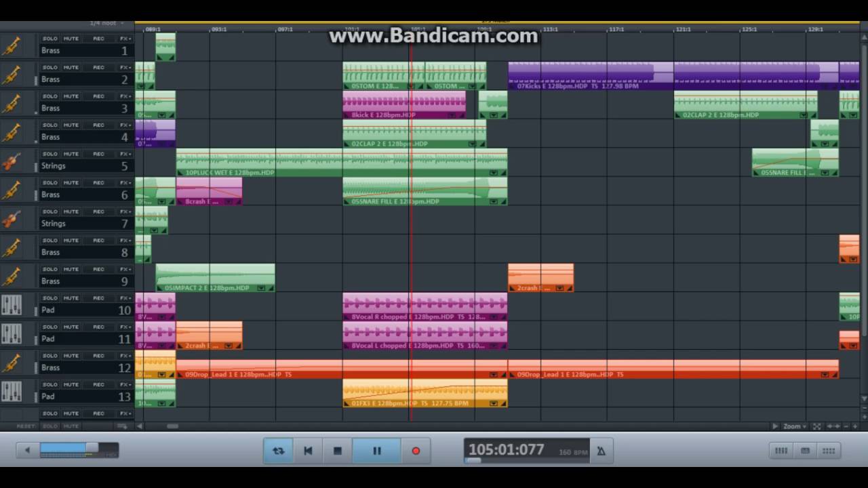Viewport: 868px width, 488px height.
Task: Arm REC on Strings track 7
Action: pyautogui.click(x=99, y=211)
